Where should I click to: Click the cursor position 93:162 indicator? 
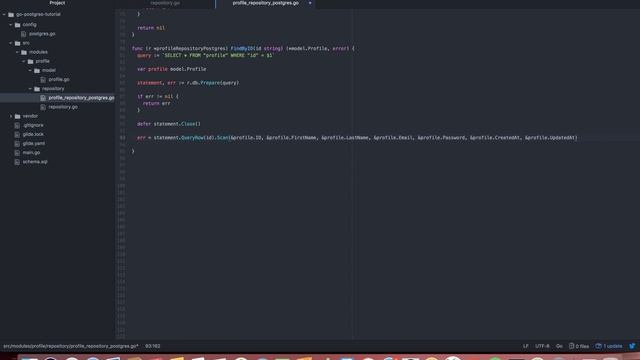coord(153,346)
